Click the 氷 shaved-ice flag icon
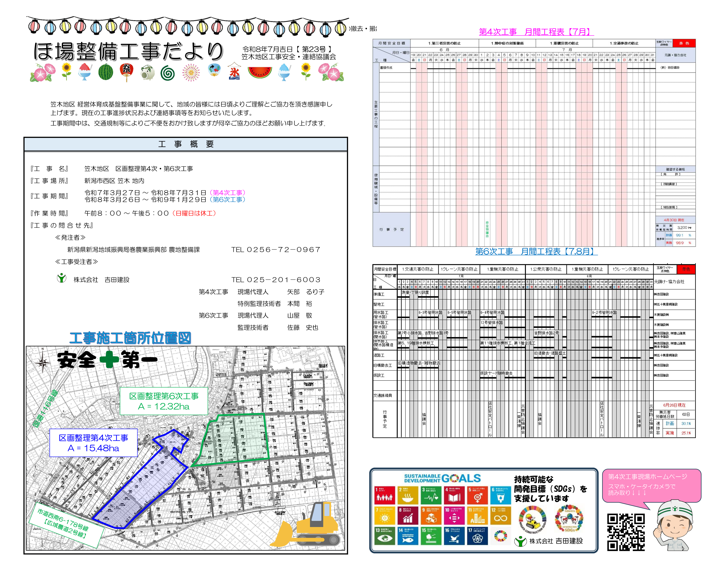 [x=234, y=71]
